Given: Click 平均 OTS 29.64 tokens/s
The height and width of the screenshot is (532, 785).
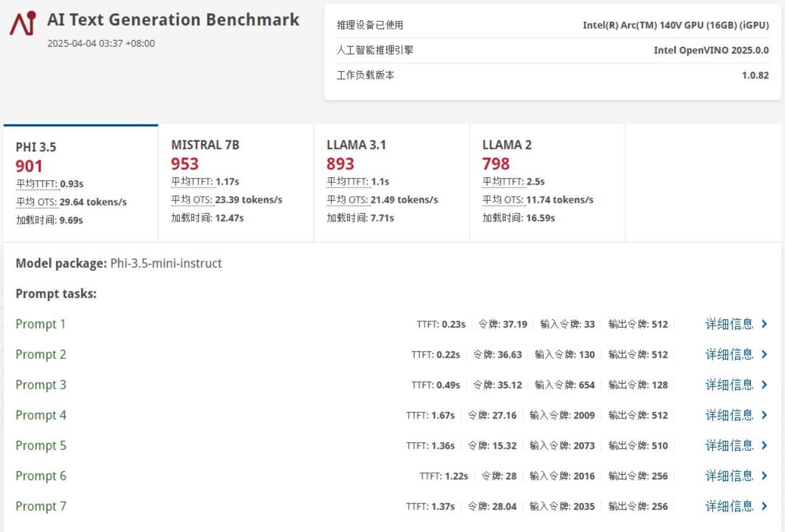Looking at the screenshot, I should pos(71,202).
